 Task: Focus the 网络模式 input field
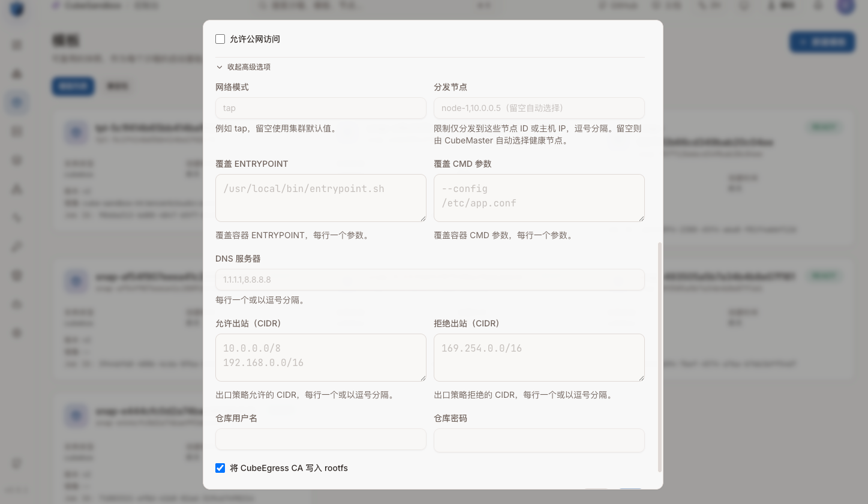point(321,108)
